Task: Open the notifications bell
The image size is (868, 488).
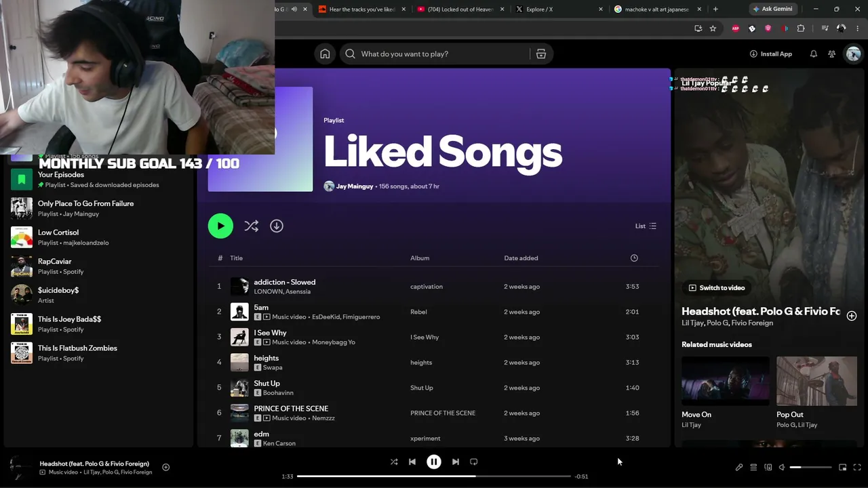Action: tap(814, 54)
